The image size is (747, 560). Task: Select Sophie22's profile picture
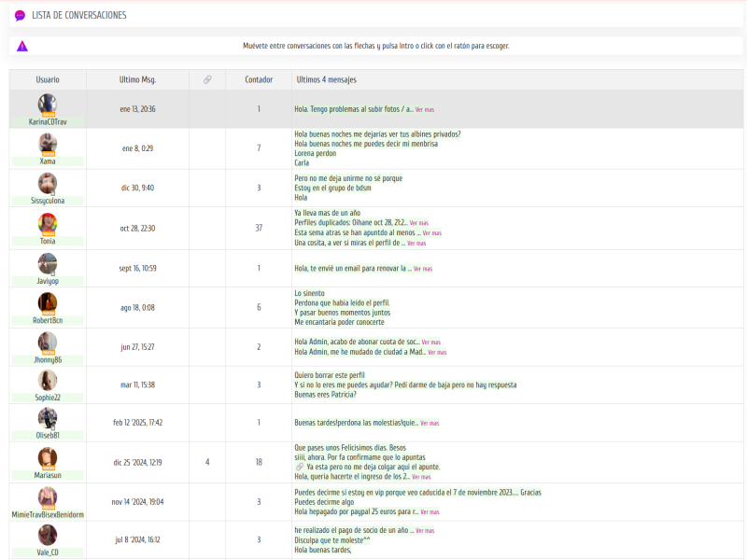click(x=48, y=380)
